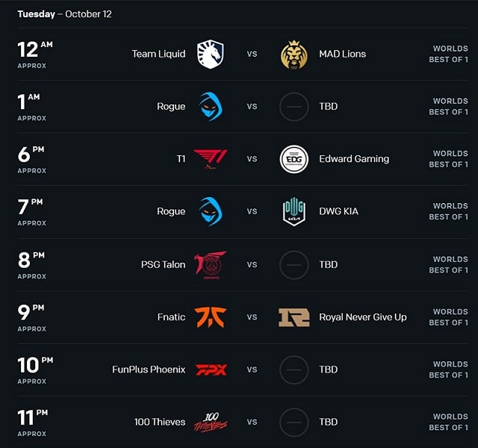The image size is (478, 448).
Task: Click the 100 Thieves team name
Action: tap(160, 422)
